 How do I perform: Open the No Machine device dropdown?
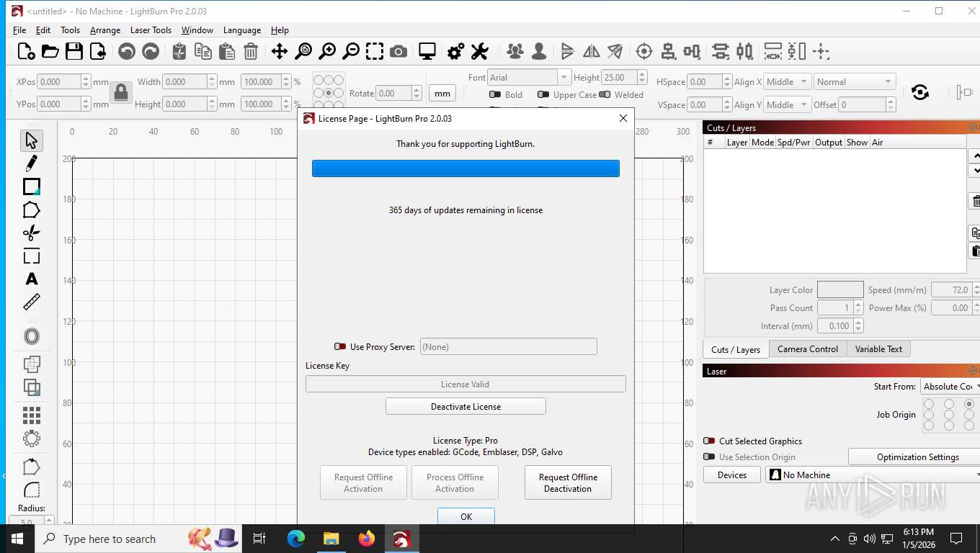[873, 475]
